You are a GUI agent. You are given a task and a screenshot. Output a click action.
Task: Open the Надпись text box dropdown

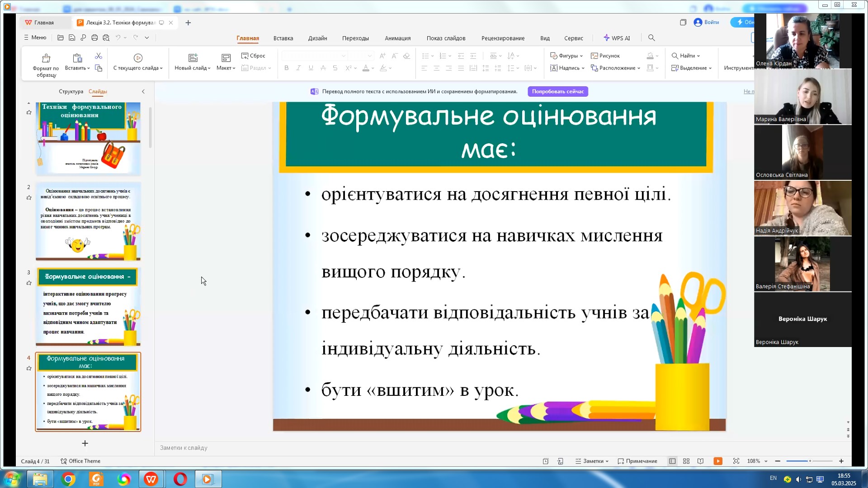tap(567, 68)
